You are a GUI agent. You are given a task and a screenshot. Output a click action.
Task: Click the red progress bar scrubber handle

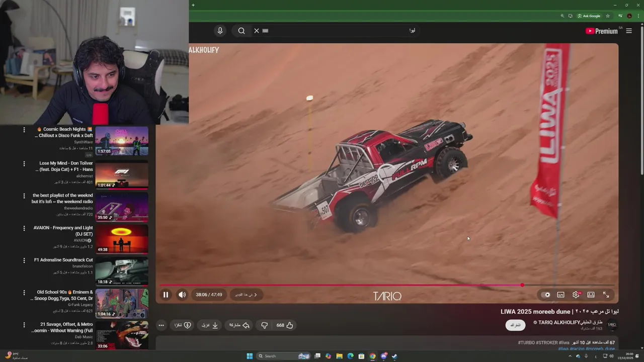[522, 285]
